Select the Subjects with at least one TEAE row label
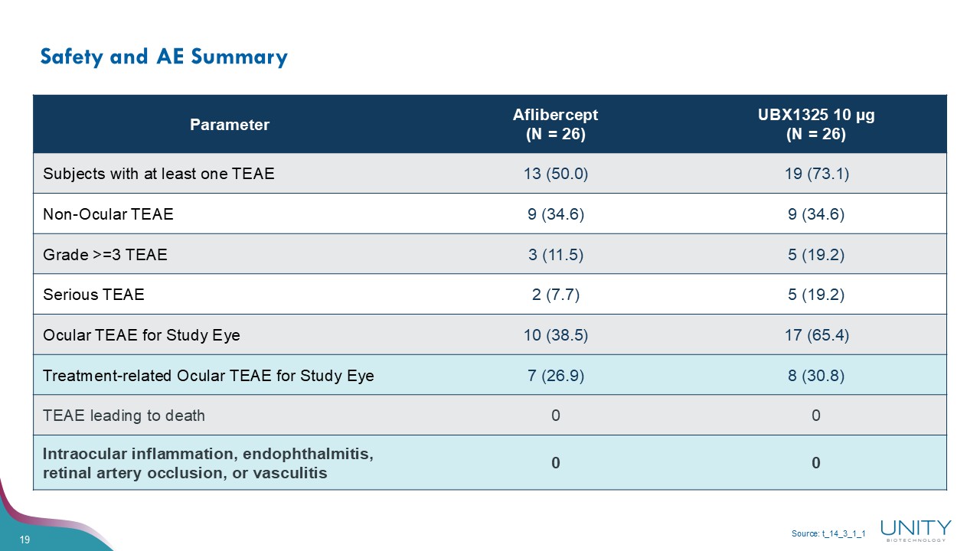 pyautogui.click(x=158, y=174)
